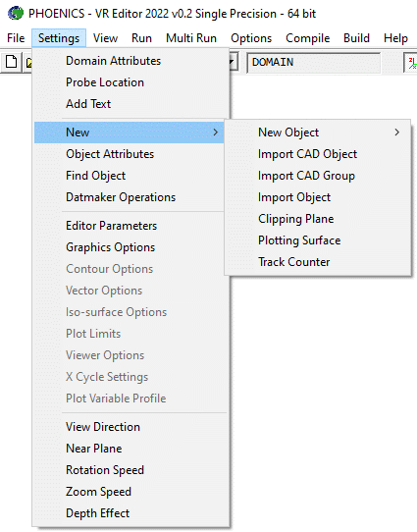Open Datmaker Operations
Screen dimensions: 417x532
[x=121, y=197]
